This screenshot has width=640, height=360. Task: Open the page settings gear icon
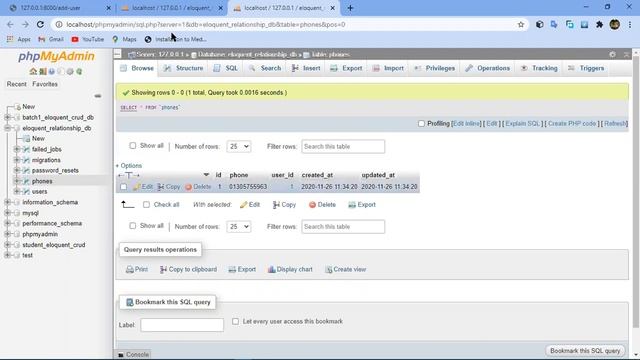612,54
